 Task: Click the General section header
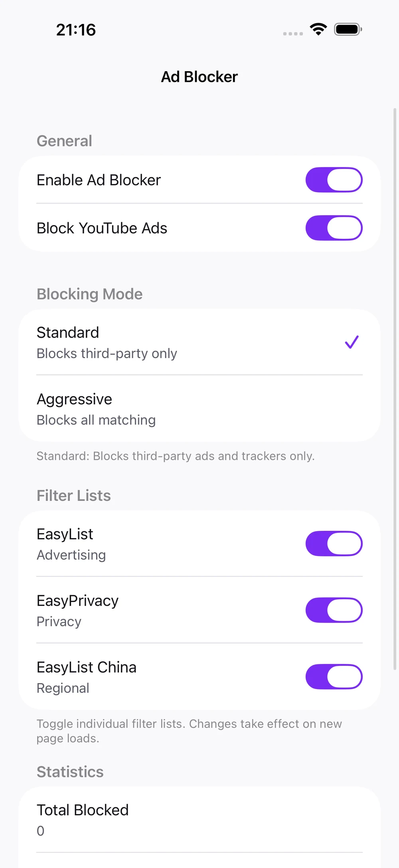(x=64, y=141)
